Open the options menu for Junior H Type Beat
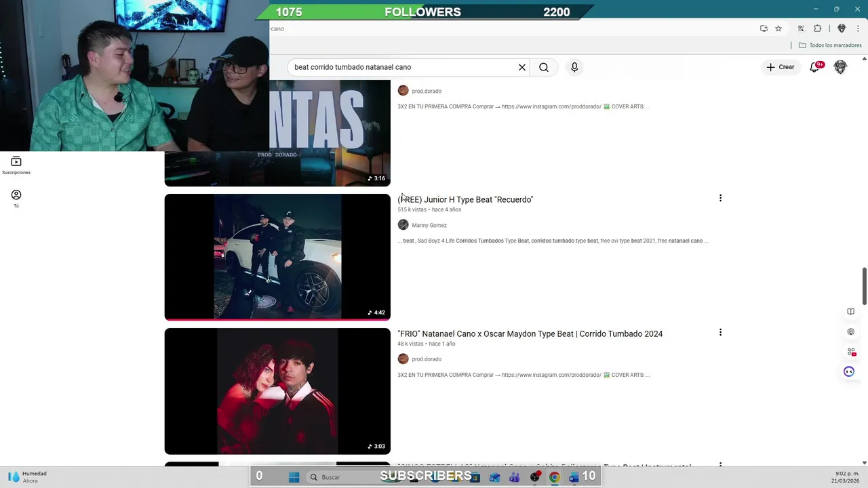 click(x=720, y=198)
